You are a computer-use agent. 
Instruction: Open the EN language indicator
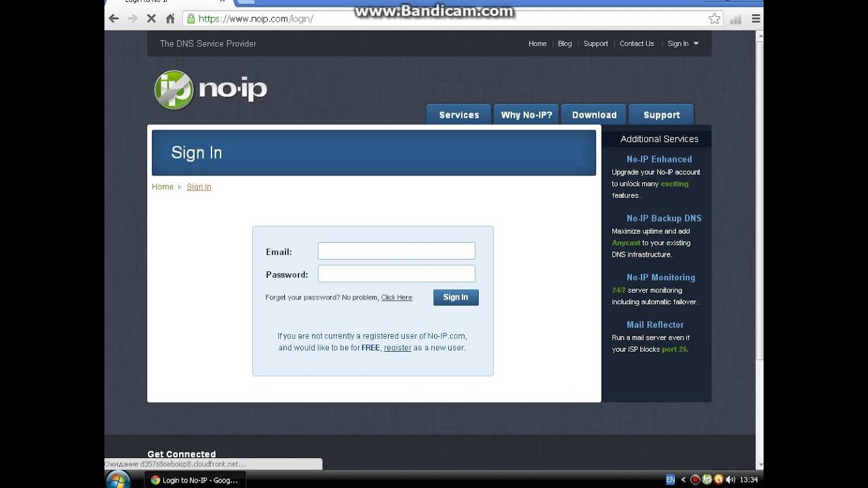pyautogui.click(x=671, y=480)
